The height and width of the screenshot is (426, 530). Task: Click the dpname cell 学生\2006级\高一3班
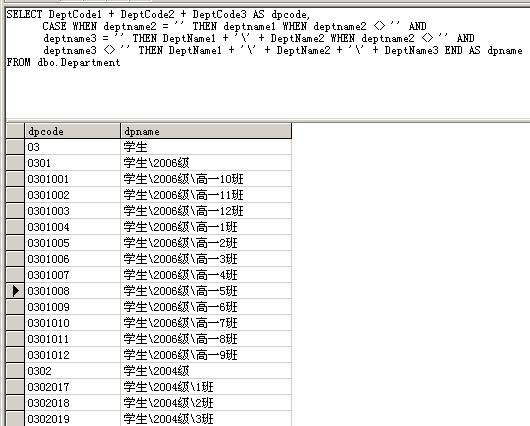206,259
